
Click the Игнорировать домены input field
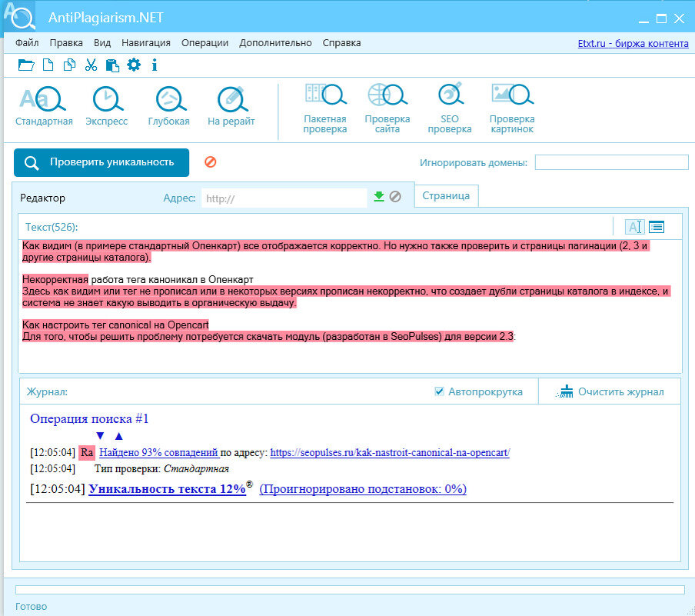612,162
